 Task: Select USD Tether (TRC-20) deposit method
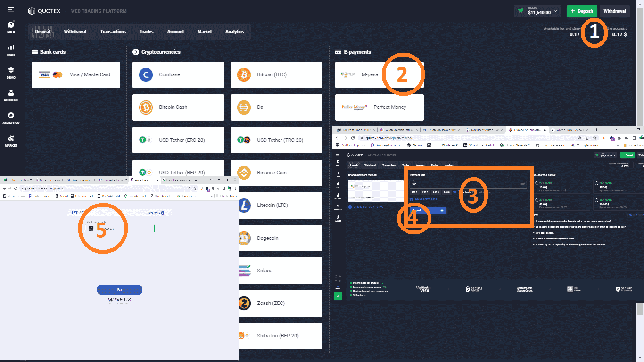[277, 140]
